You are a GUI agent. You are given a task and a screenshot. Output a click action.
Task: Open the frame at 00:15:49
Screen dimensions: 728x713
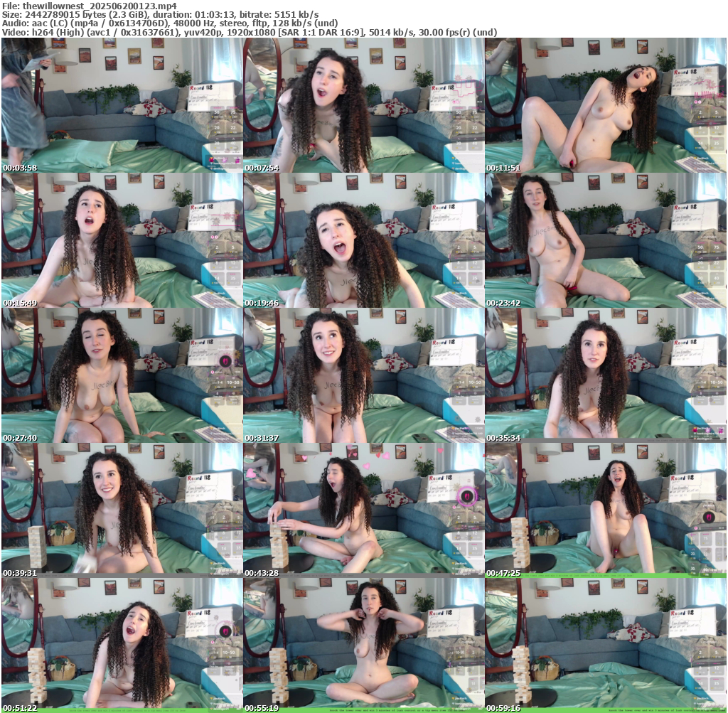point(122,240)
